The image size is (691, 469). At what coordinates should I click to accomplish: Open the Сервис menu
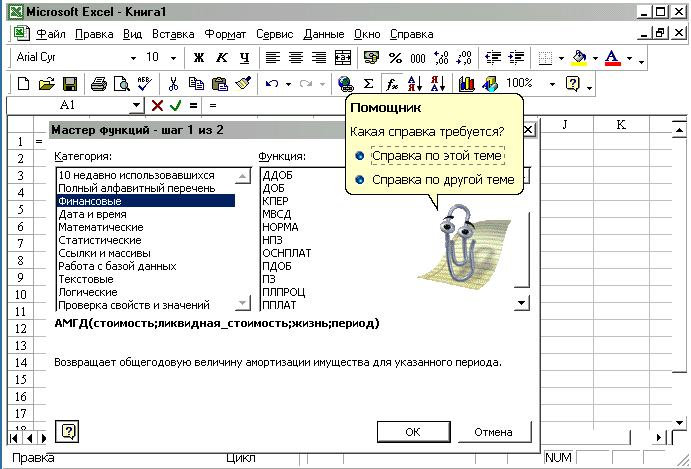tap(275, 34)
